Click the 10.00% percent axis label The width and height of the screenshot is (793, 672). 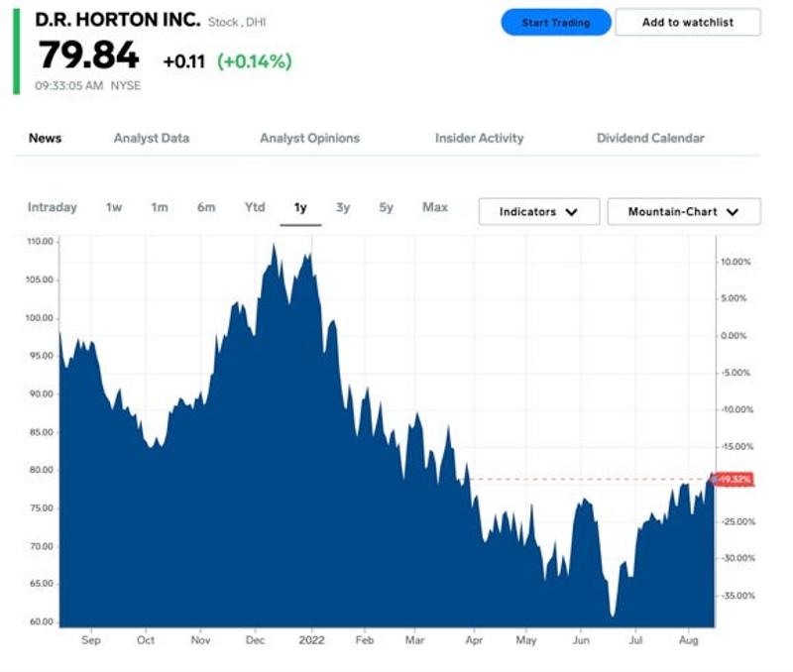736,262
